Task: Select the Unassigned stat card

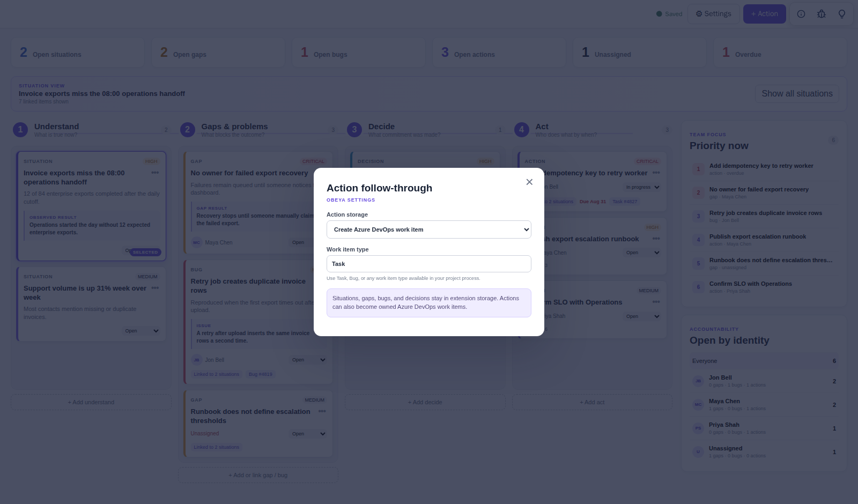Action: point(640,53)
